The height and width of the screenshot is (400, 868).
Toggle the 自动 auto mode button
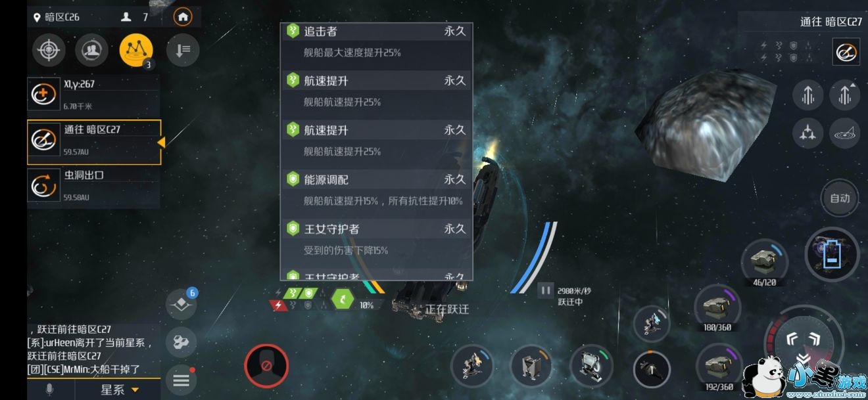[x=840, y=198]
